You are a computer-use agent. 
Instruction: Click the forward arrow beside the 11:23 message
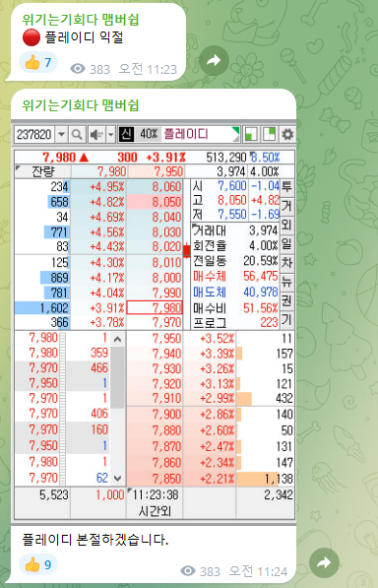214,60
